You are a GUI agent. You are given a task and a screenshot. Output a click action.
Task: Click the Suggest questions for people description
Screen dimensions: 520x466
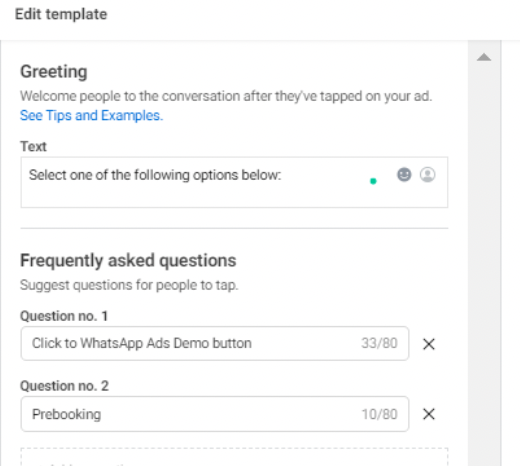pyautogui.click(x=129, y=285)
